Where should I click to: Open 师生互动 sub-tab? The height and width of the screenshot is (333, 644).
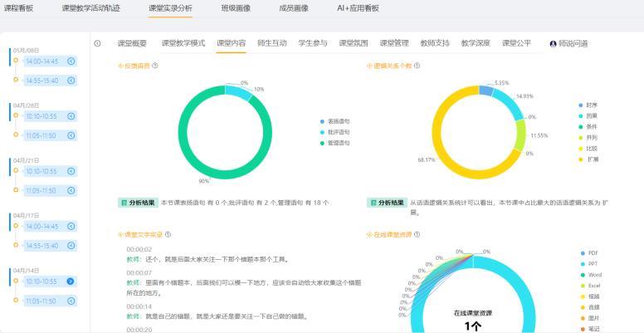click(272, 43)
